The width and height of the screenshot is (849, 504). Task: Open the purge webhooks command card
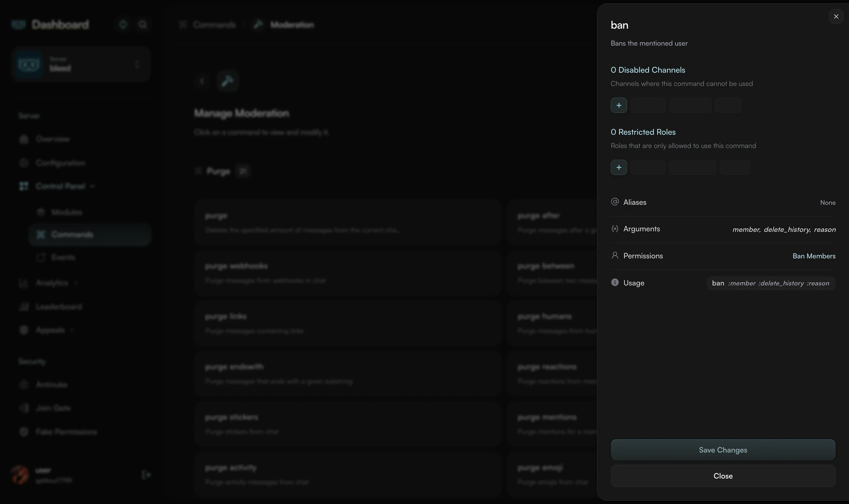pos(348,273)
